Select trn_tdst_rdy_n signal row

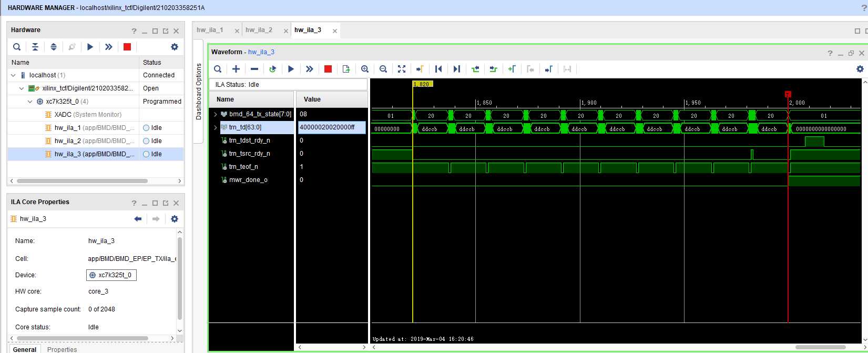pos(250,140)
